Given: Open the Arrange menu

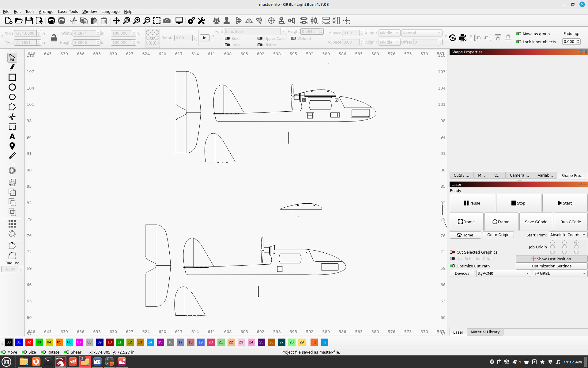Looking at the screenshot, I should point(46,11).
